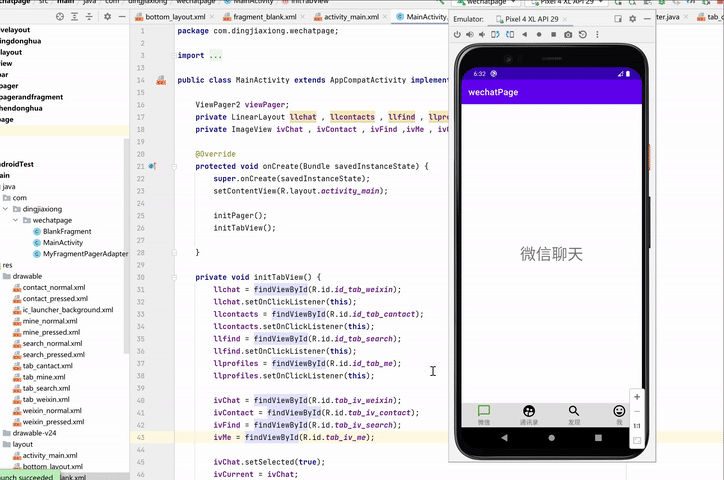Open contact_normal.xml in project tree
724x480 pixels.
tap(49, 288)
